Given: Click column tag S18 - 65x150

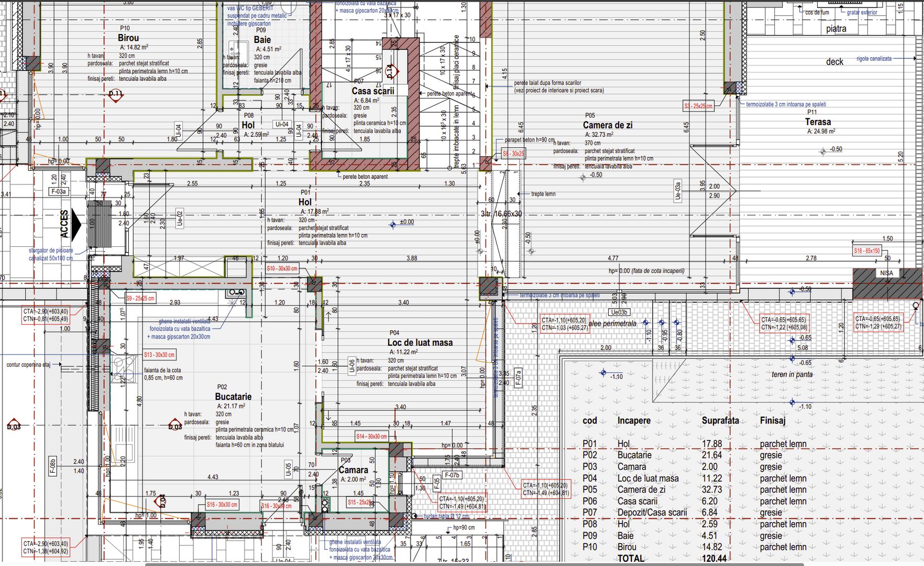Looking at the screenshot, I should (x=867, y=251).
